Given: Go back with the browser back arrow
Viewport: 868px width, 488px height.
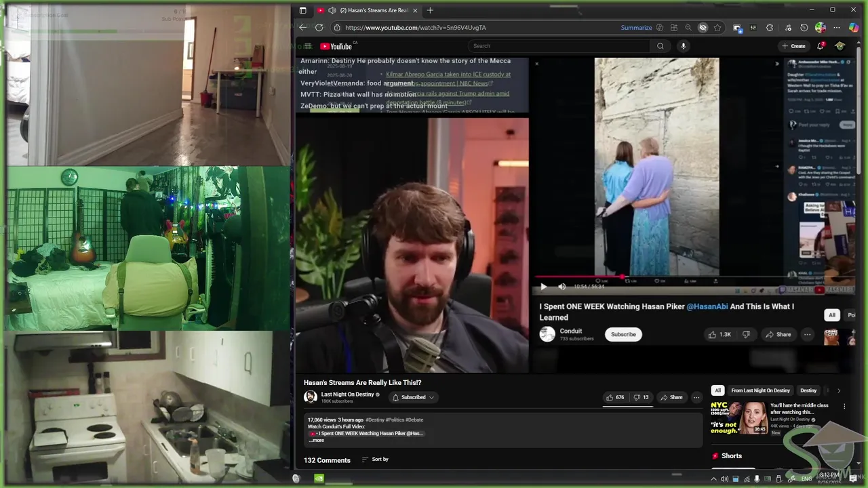Looking at the screenshot, I should (x=303, y=27).
